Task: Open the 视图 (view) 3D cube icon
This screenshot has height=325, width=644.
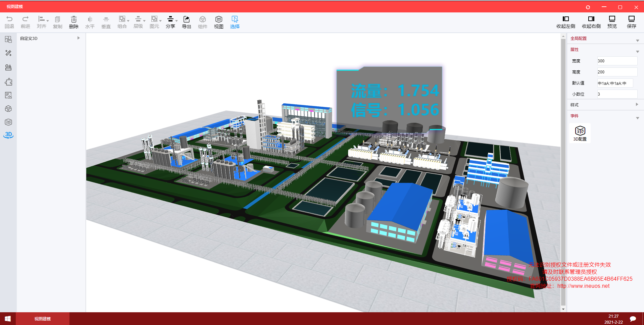Action: [x=218, y=22]
